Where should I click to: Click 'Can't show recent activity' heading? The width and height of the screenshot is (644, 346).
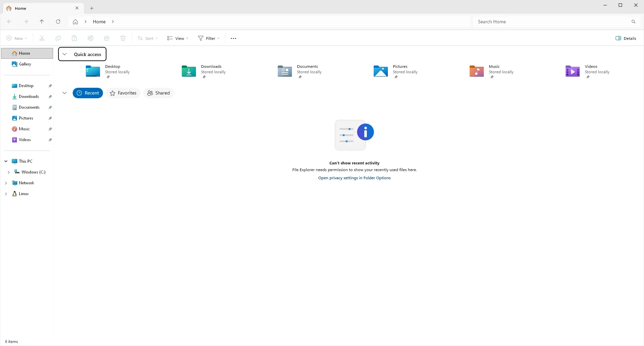[354, 163]
